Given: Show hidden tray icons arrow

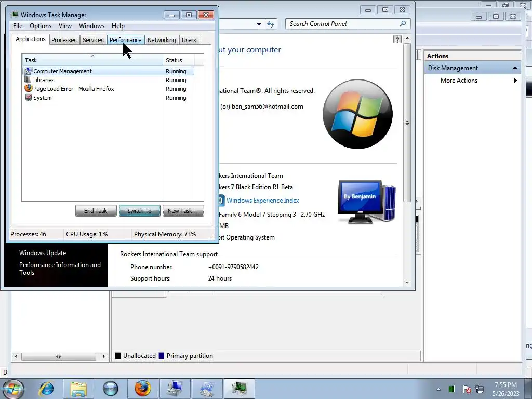Looking at the screenshot, I should pos(438,389).
